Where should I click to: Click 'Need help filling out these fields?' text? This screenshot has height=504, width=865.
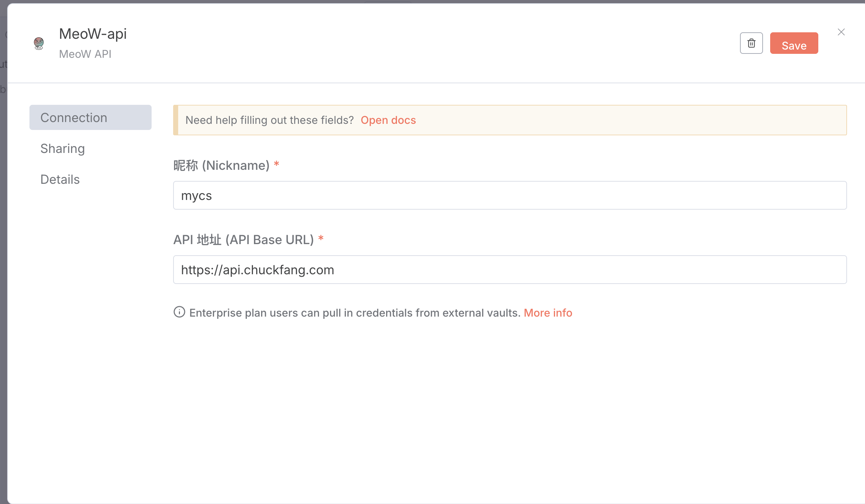[270, 120]
